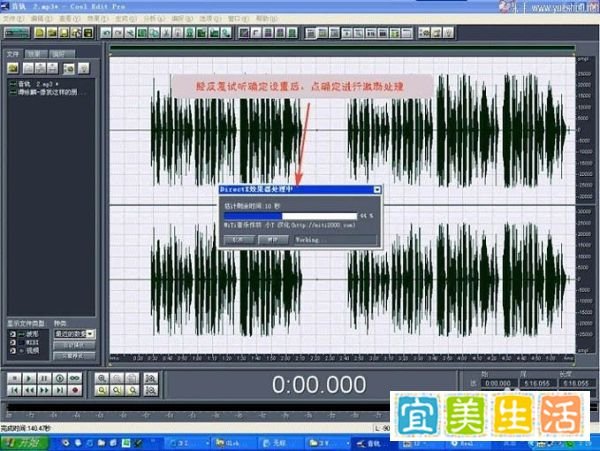Click the first yellow new-file toolbar icon
This screenshot has height=451, width=600.
(40, 33)
